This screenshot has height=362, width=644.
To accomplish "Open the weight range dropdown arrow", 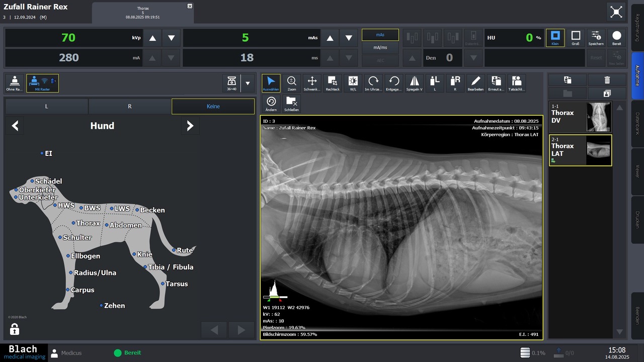I will 247,83.
